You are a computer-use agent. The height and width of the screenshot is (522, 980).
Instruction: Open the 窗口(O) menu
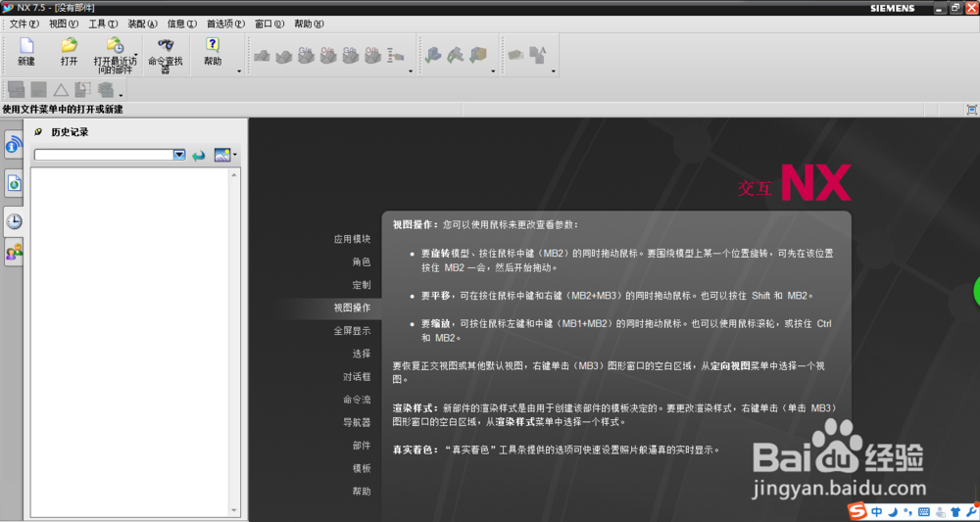269,24
